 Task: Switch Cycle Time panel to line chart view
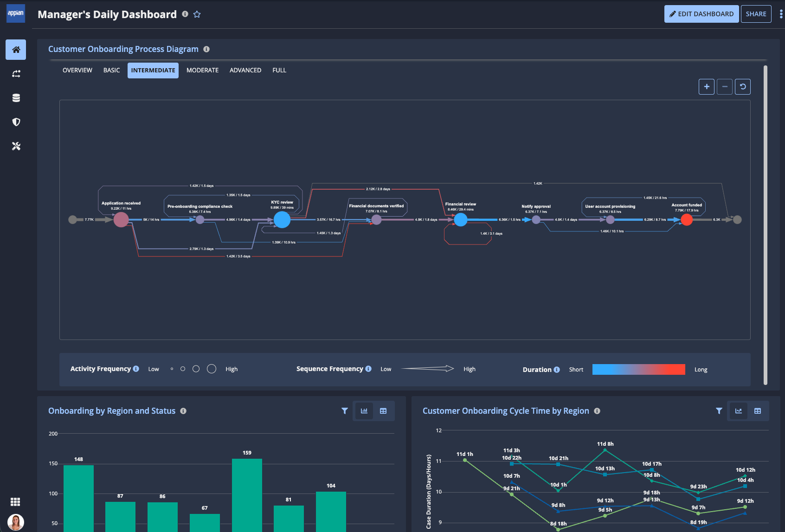point(739,411)
